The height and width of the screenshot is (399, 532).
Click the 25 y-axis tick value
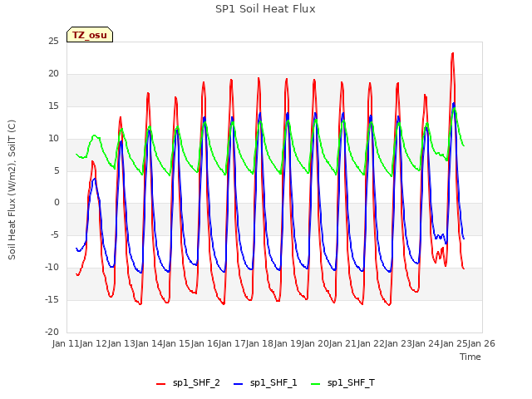53,41
